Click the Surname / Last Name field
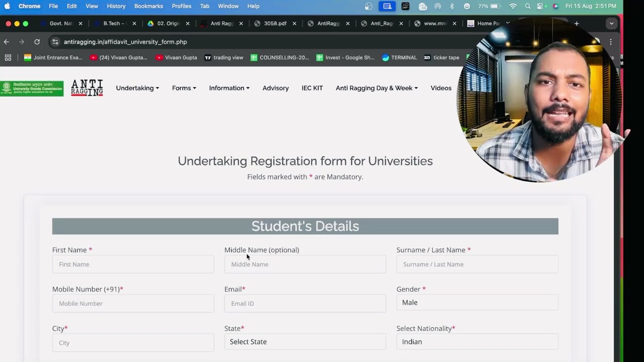Viewport: 644px width, 362px height. [477, 264]
